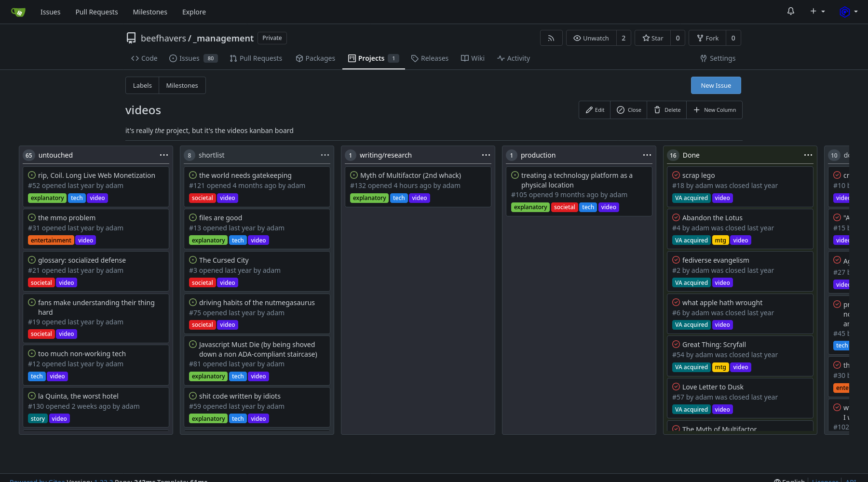Click the New Issue button
Screen dimensions: 868x482
coord(716,85)
